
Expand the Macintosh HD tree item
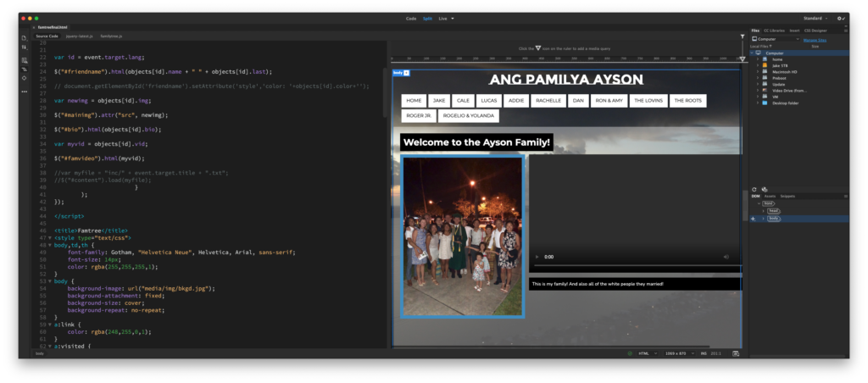757,72
